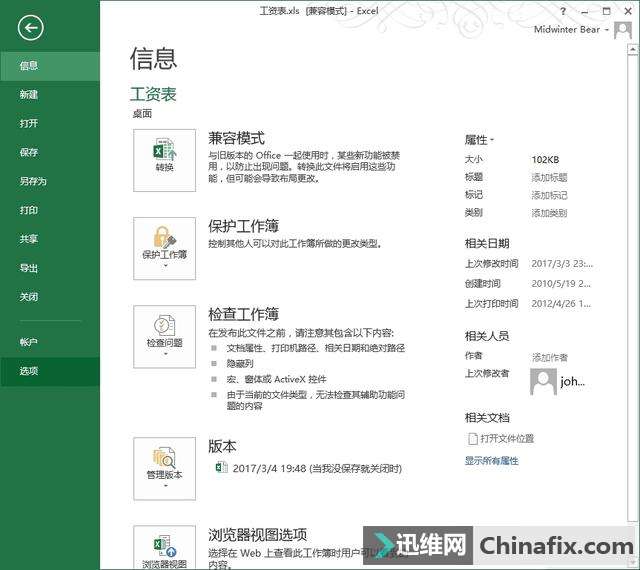The image size is (640, 570).
Task: Maximize the Excel window
Action: pyautogui.click(x=607, y=11)
